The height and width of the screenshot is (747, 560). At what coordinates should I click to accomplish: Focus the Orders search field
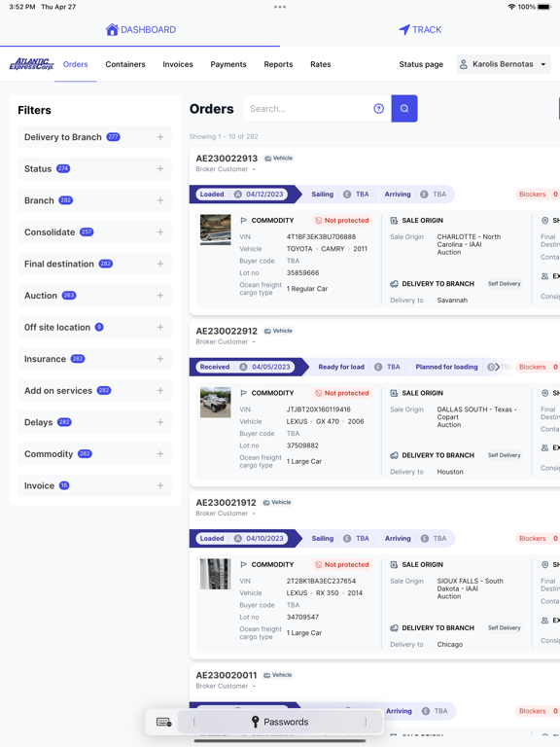(318, 109)
